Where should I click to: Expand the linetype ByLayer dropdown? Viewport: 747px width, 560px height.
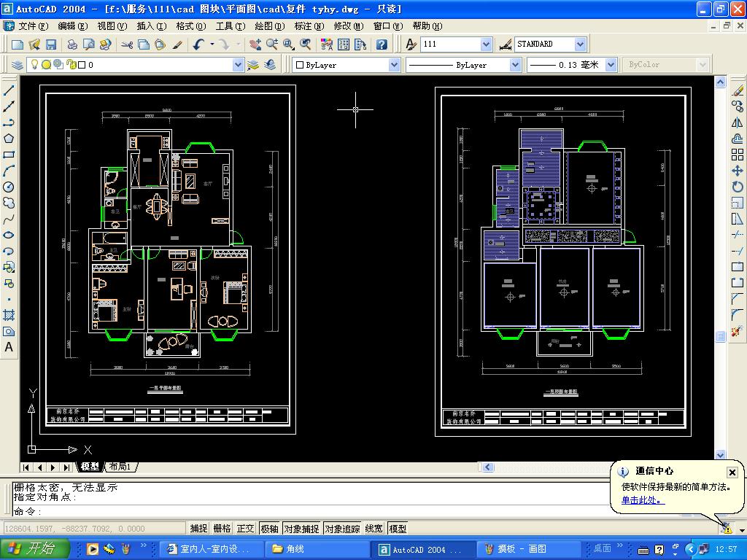(515, 65)
